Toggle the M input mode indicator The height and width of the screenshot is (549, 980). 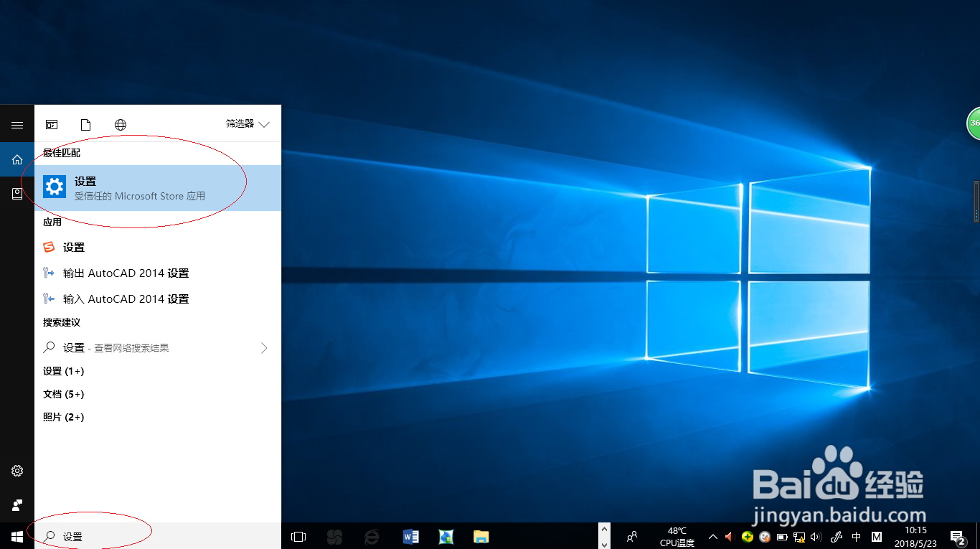(877, 536)
